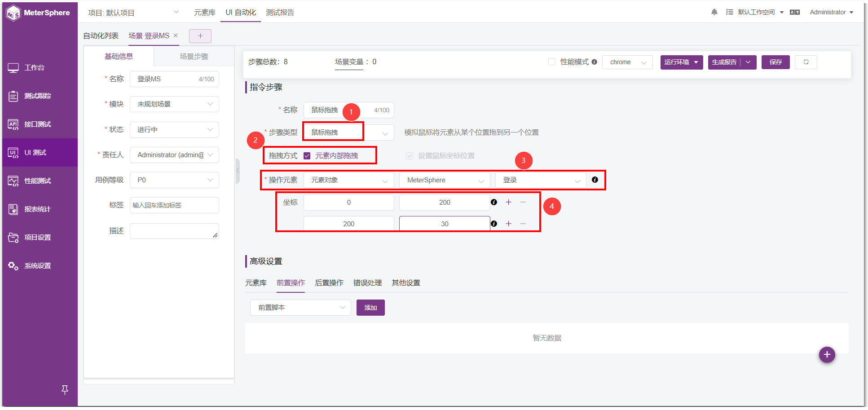Select the 后置操作 tab
The height and width of the screenshot is (410, 868).
[x=329, y=283]
